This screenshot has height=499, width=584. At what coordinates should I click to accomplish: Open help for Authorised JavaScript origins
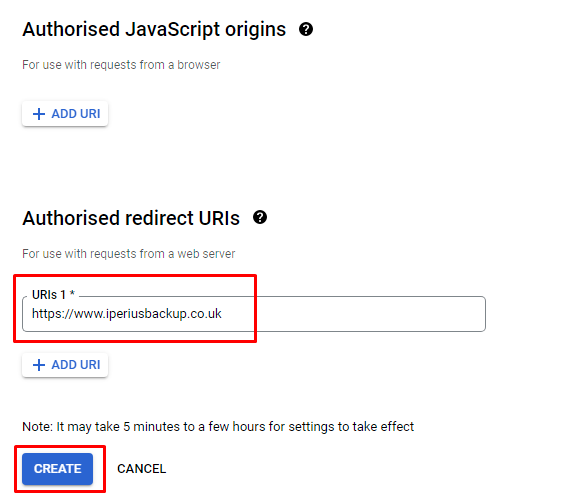(306, 29)
